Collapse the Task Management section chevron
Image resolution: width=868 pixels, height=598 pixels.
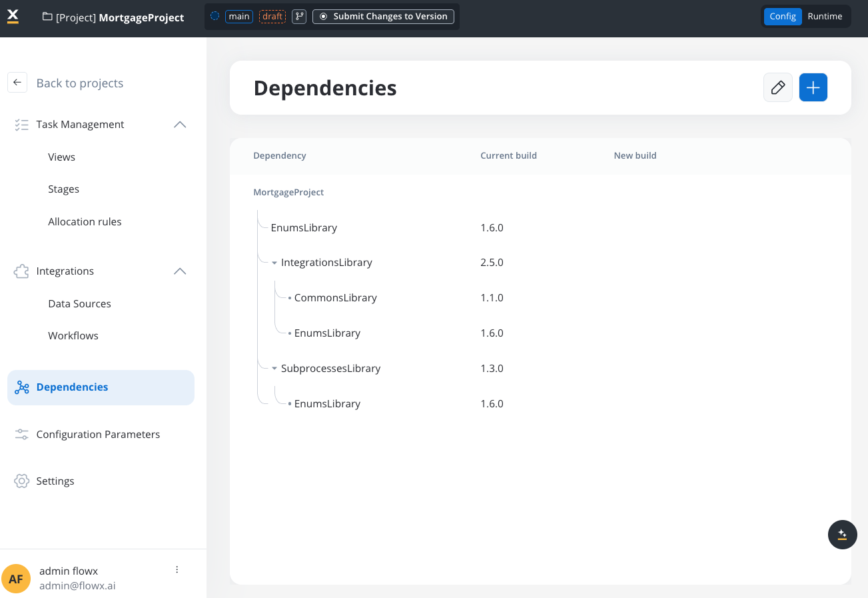180,125
